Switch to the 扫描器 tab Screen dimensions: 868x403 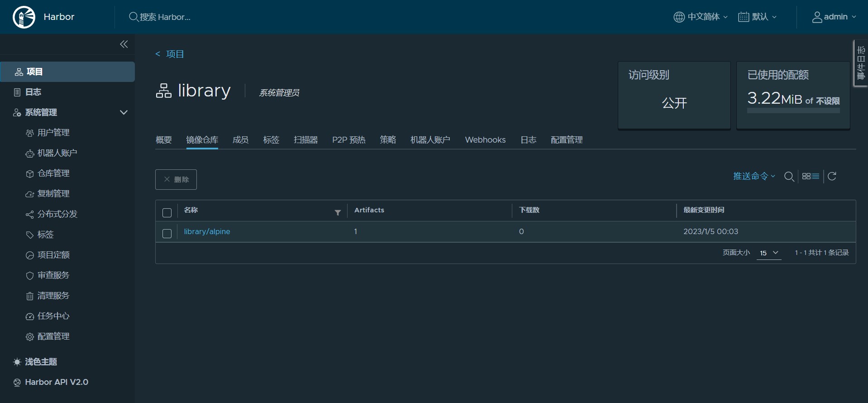point(306,140)
